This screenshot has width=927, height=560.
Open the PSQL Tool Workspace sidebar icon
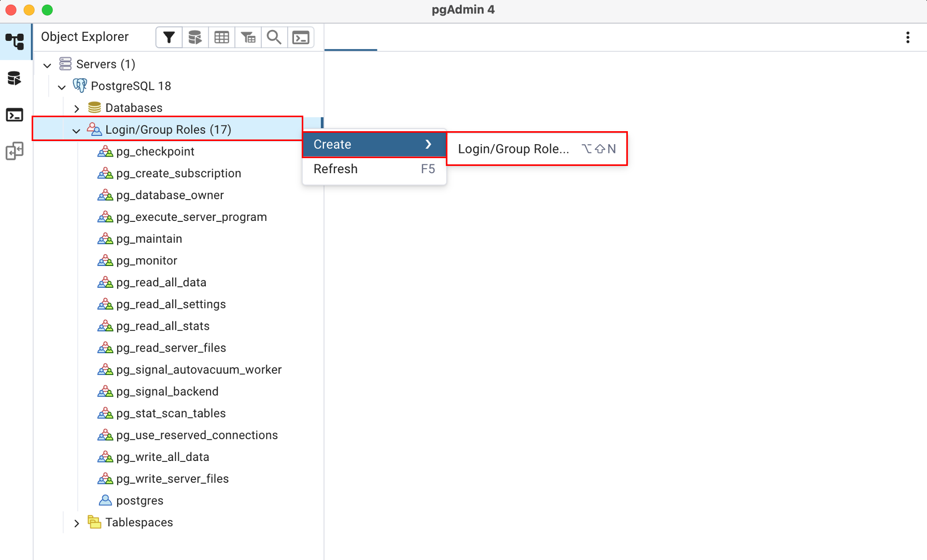coord(15,115)
